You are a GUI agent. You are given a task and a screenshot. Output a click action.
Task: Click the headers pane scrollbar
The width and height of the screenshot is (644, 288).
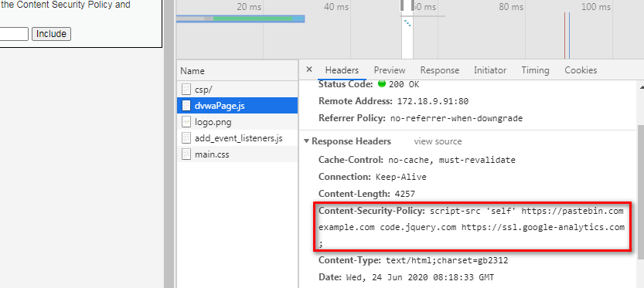pos(640,191)
